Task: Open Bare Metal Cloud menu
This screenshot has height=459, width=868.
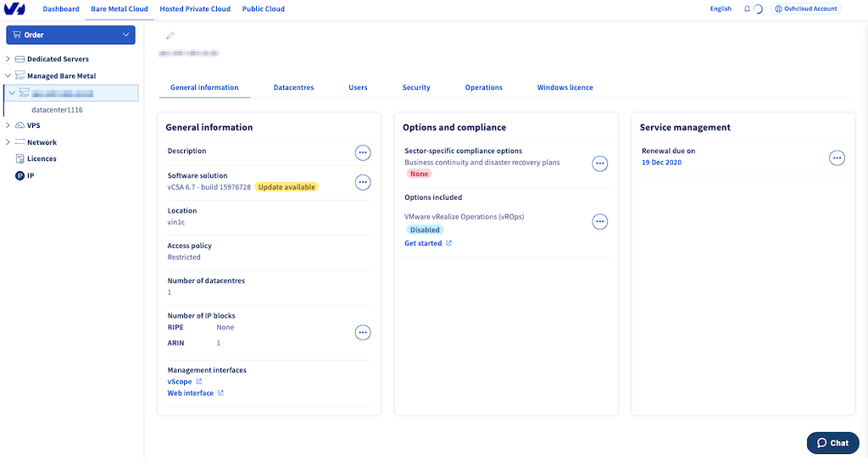Action: pyautogui.click(x=120, y=8)
